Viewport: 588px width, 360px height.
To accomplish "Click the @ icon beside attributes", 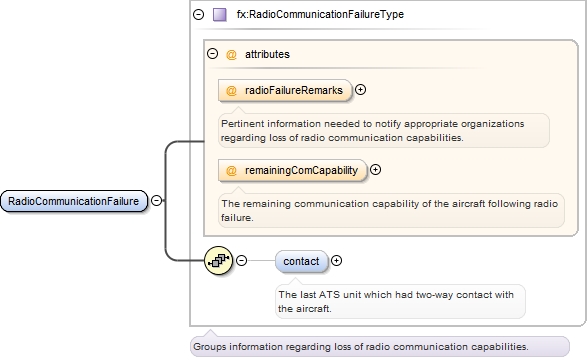I will click(231, 55).
